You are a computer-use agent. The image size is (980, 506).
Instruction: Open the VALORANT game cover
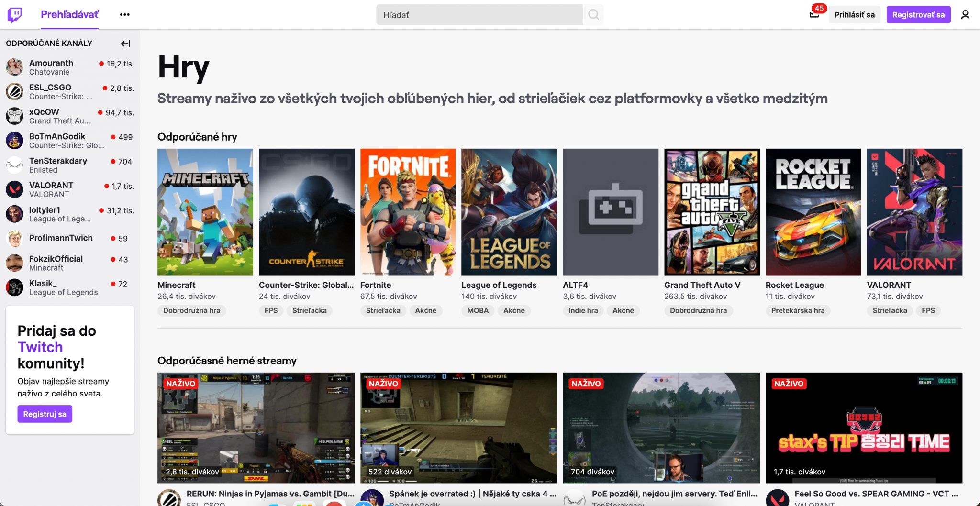(x=914, y=212)
